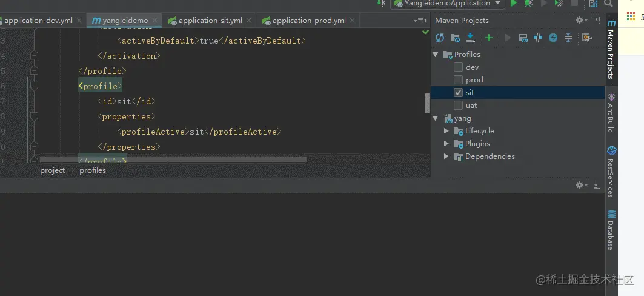
Task: Expand the Plugins node
Action: [x=446, y=144]
